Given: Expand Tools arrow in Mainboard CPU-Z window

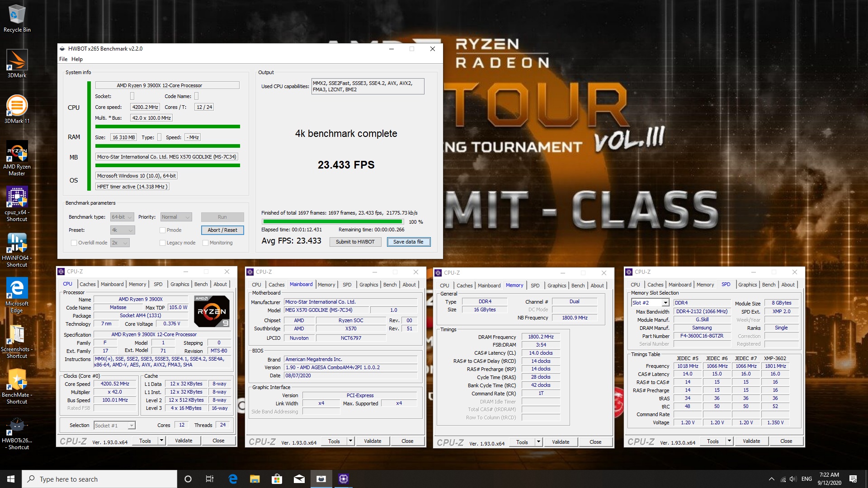Looking at the screenshot, I should [350, 441].
